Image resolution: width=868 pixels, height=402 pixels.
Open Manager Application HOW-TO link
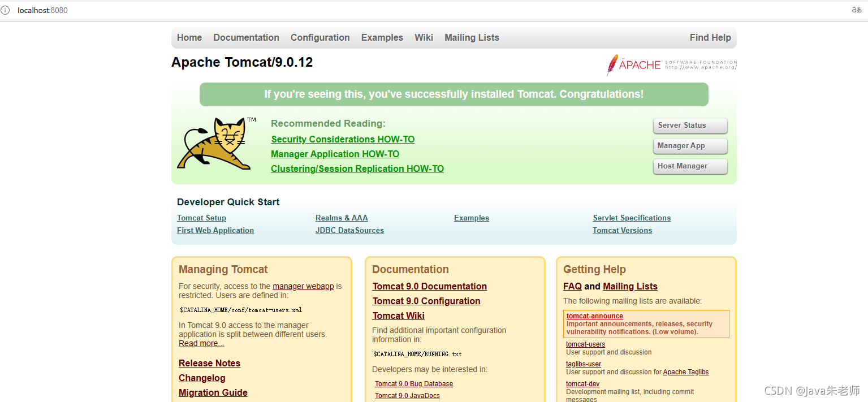click(x=335, y=154)
